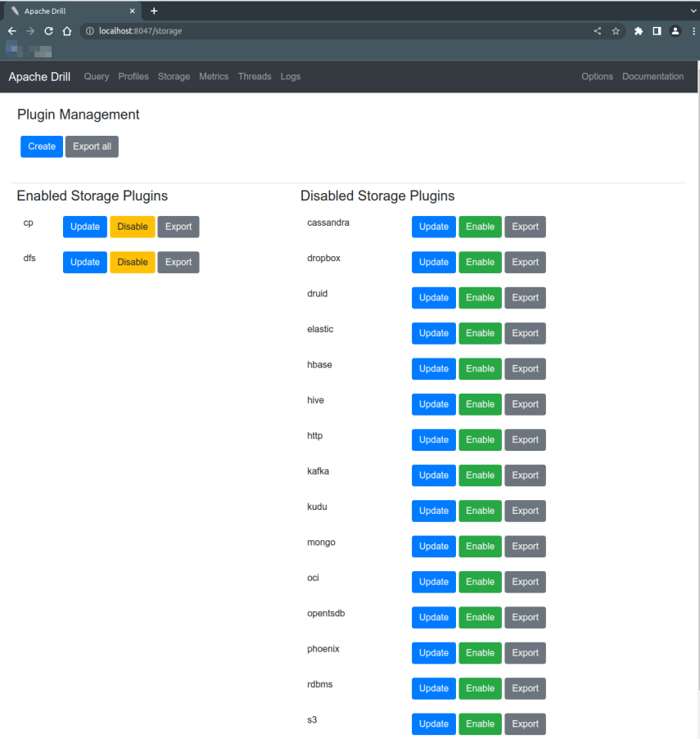Image resolution: width=700 pixels, height=739 pixels.
Task: Bookmark page with the star icon
Action: pyautogui.click(x=616, y=31)
